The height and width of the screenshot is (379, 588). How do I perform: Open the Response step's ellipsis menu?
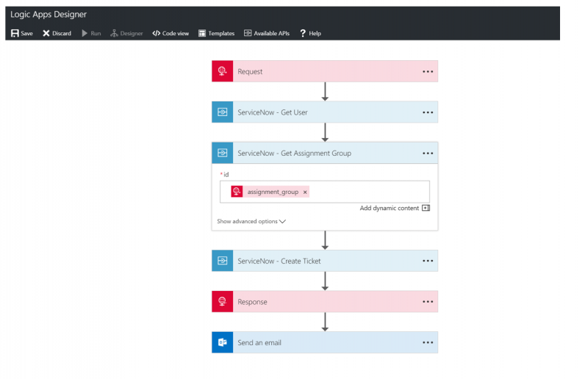tap(428, 302)
